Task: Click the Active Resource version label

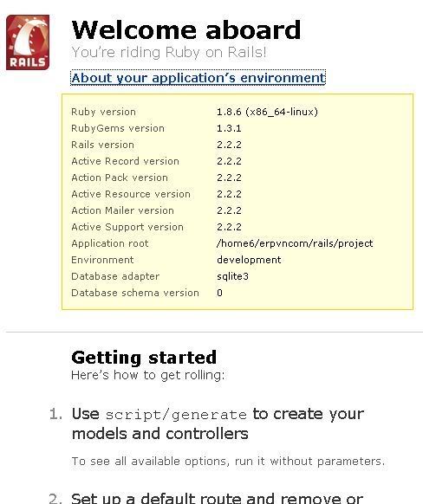Action: tap(131, 194)
